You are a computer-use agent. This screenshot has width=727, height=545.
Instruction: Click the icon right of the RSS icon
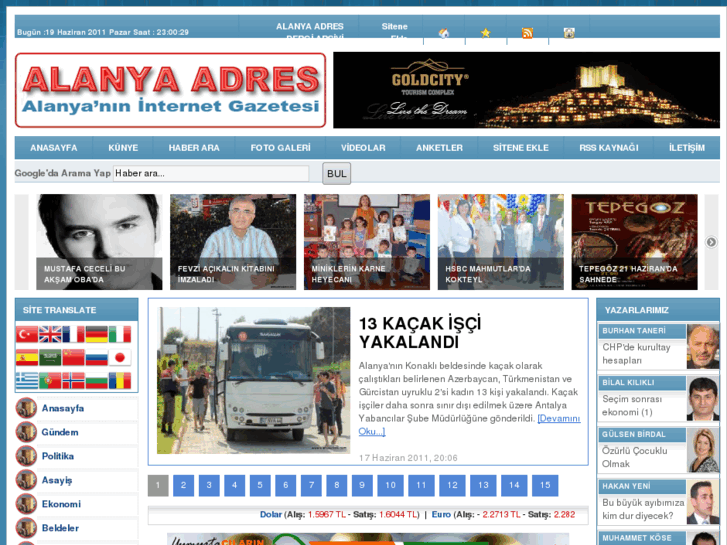(x=569, y=33)
